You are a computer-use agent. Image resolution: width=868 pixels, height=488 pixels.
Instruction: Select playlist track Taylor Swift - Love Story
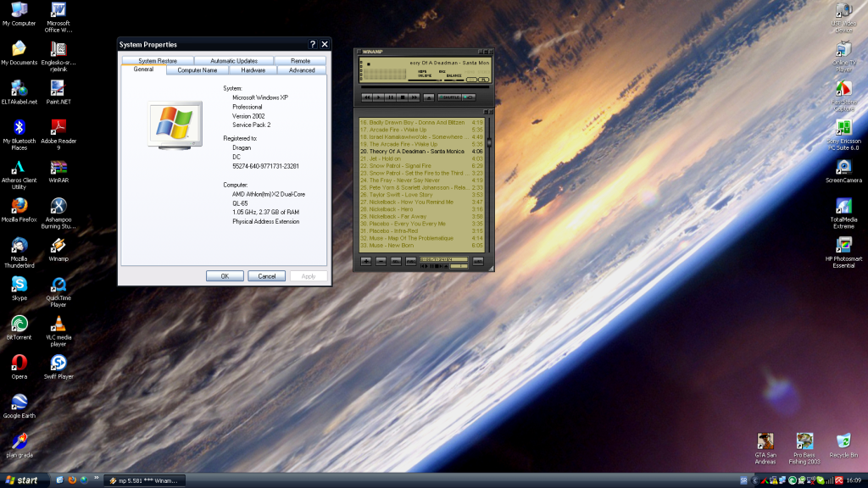click(422, 195)
